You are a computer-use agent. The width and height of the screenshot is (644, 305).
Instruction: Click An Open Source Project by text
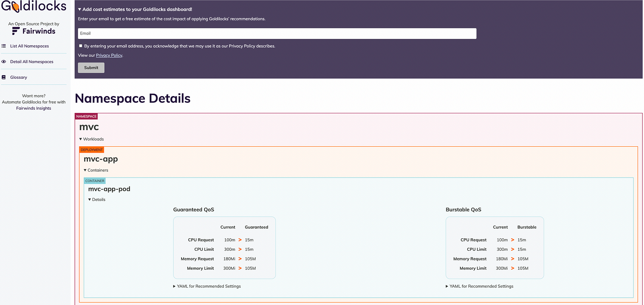point(34,24)
